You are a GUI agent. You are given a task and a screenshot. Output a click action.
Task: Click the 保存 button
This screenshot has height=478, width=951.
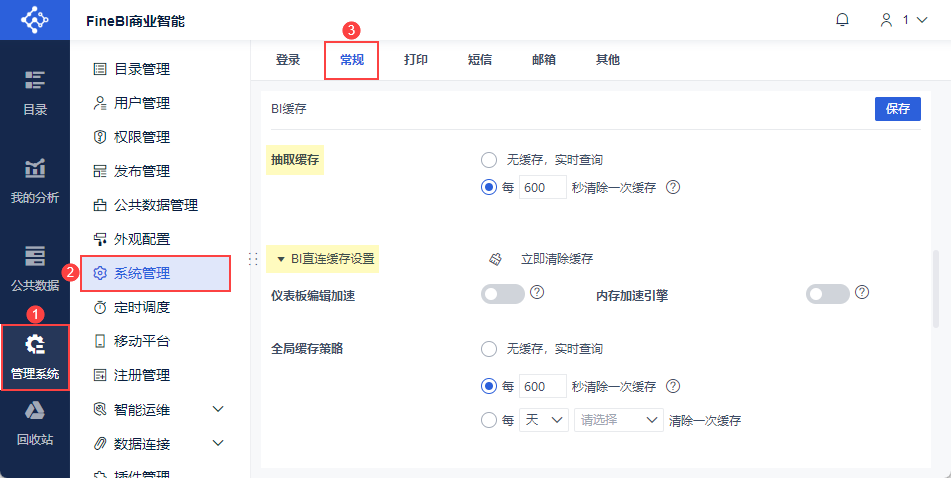pyautogui.click(x=897, y=110)
